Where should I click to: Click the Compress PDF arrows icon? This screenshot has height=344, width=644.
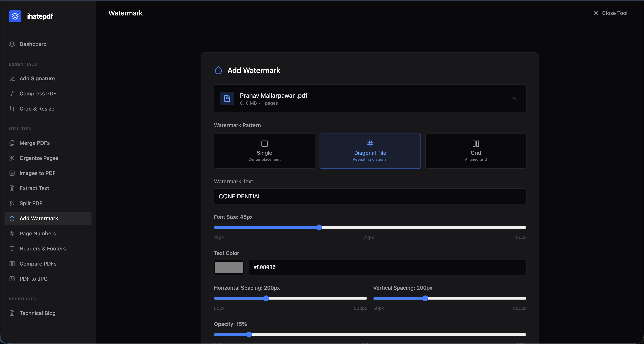(12, 93)
